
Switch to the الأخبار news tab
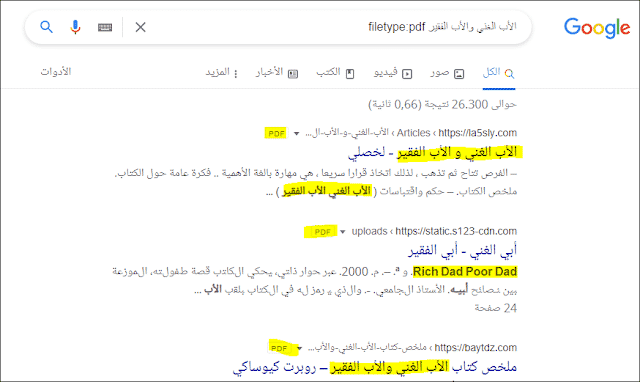(277, 73)
